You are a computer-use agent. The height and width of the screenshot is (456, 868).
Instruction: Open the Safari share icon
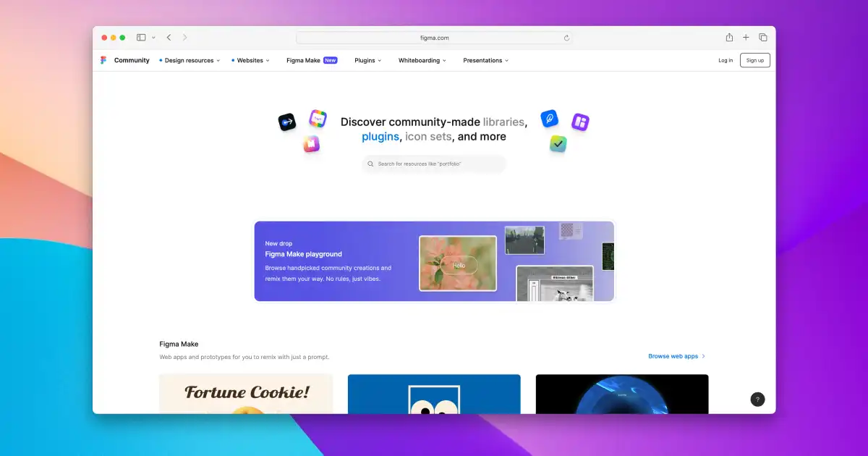(729, 37)
